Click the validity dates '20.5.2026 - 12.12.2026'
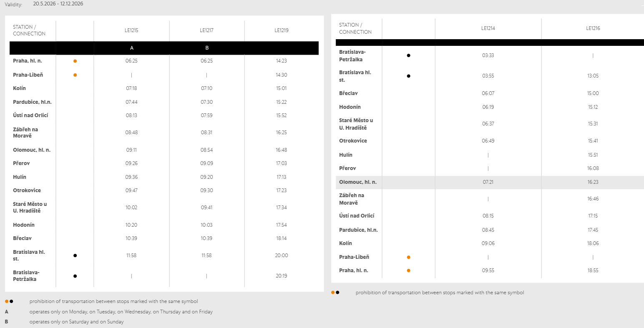644x328 pixels. click(x=58, y=4)
